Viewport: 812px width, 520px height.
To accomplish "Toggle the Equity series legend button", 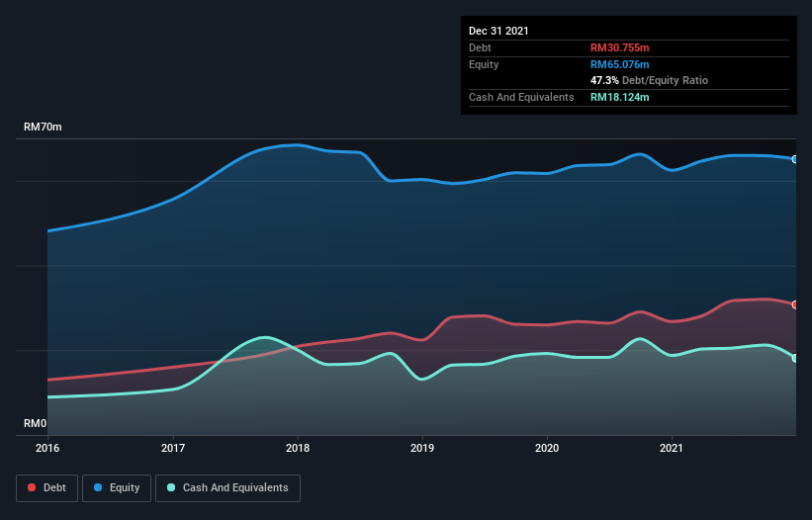I will click(x=117, y=488).
